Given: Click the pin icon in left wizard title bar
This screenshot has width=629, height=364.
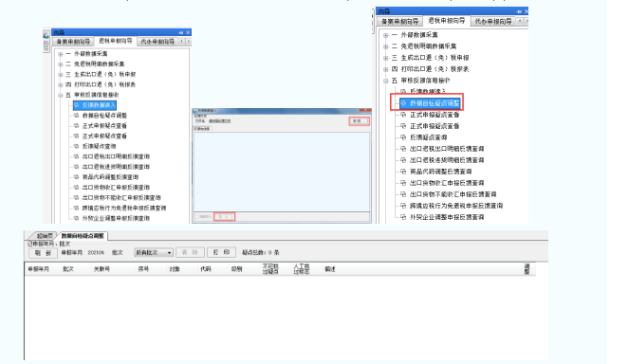Looking at the screenshot, I should click(181, 32).
